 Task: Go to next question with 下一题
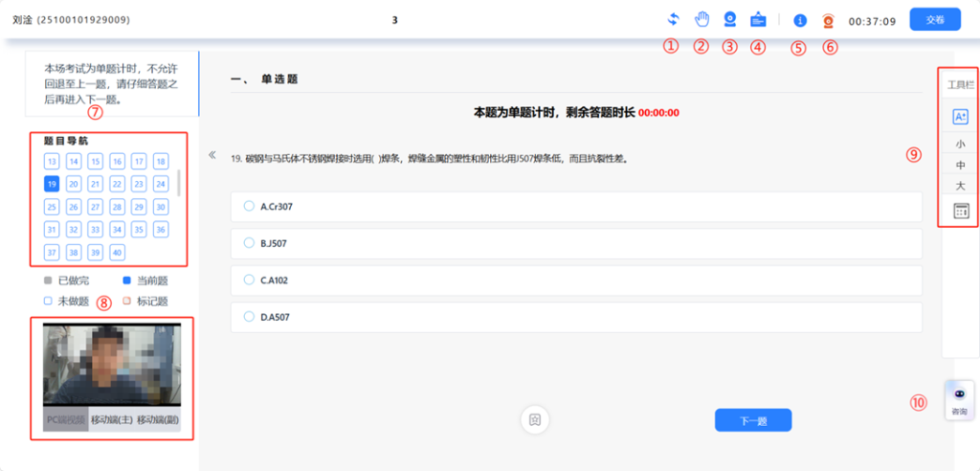(752, 420)
